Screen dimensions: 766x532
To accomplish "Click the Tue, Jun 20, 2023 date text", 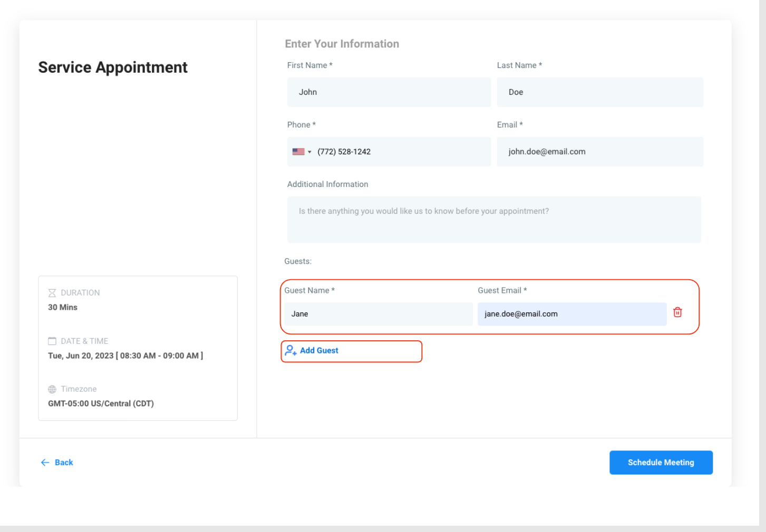I will click(x=125, y=356).
